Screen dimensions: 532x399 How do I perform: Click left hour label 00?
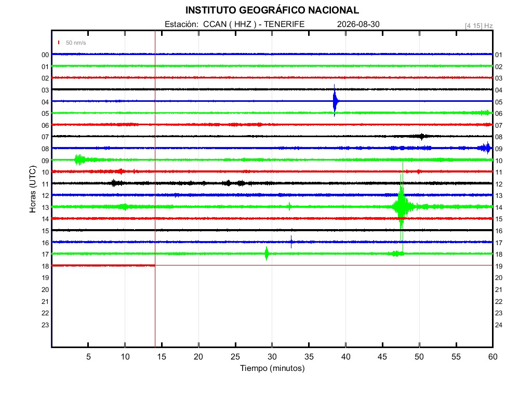pyautogui.click(x=45, y=55)
